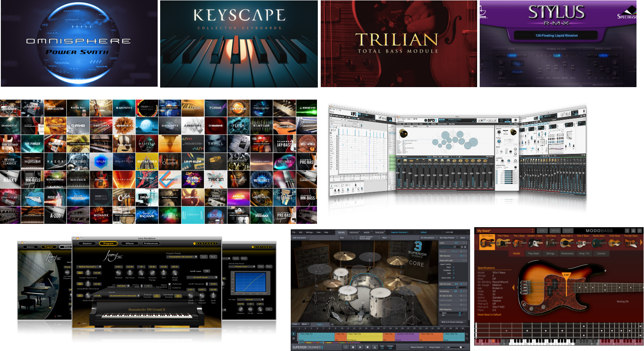Viewport: 644px width, 351px height.
Task: Select the '60s P-Bass thumbnail in MODO BASS
Action: pos(487,242)
